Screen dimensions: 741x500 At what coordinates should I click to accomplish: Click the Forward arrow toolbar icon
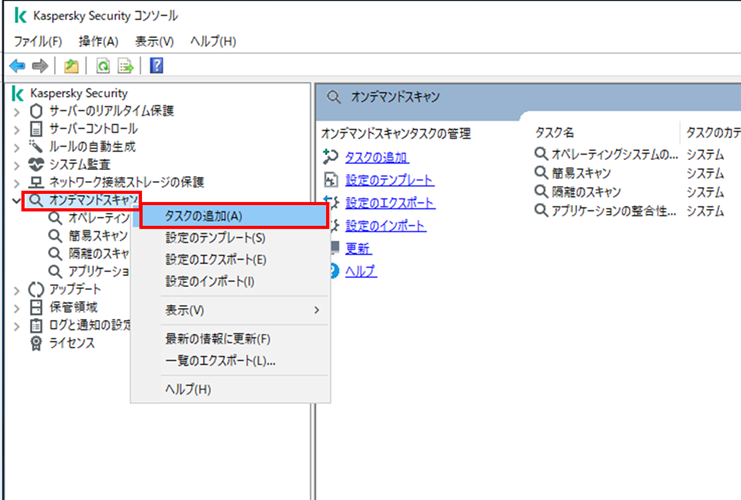[40, 66]
